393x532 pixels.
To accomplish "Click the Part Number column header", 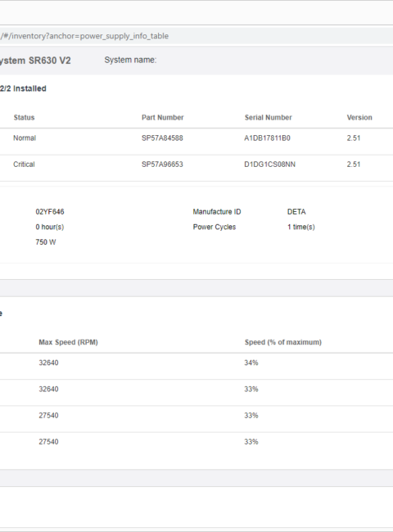I will click(163, 117).
